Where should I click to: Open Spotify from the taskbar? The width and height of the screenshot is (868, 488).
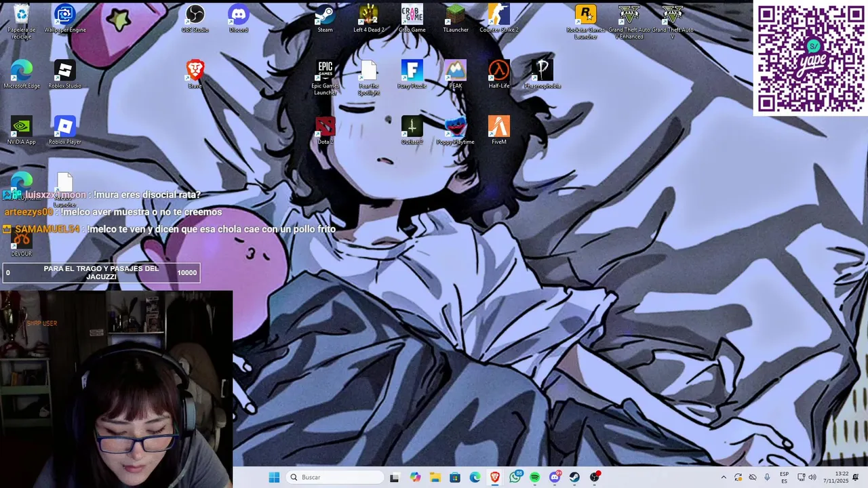tap(535, 477)
